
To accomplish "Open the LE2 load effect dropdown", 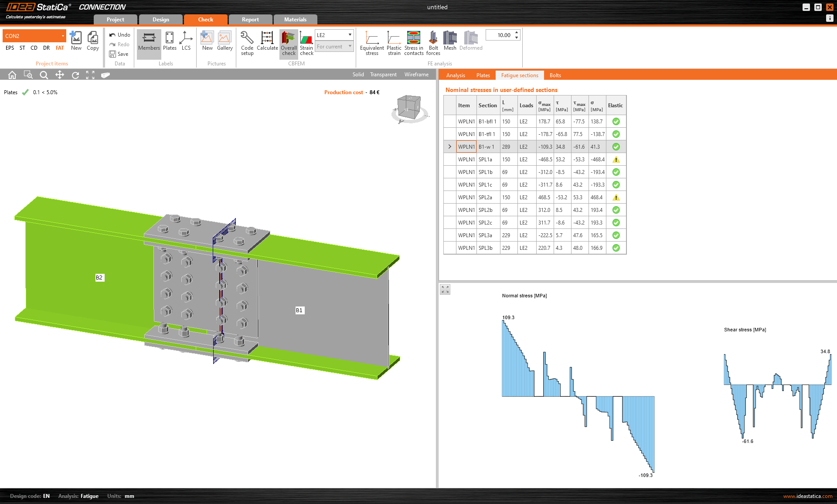I will [x=350, y=35].
